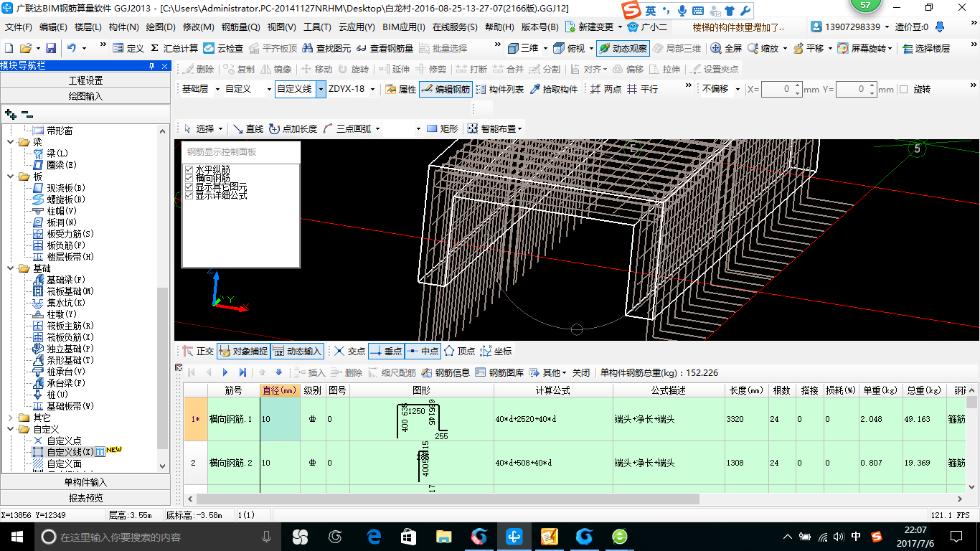
Task: Toggle 对象捕捉 object snap
Action: 242,351
